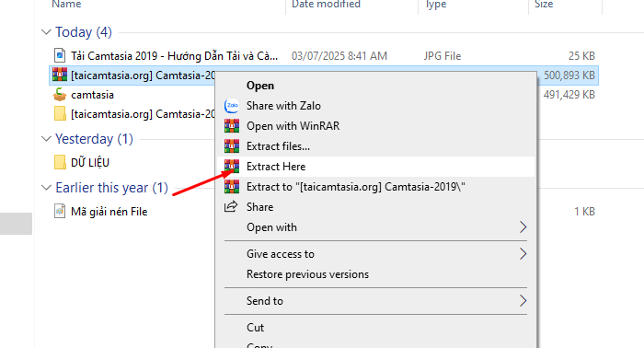Select the JPG file icon for Tải Camtasia 2019
This screenshot has height=348, width=644.
pos(60,55)
